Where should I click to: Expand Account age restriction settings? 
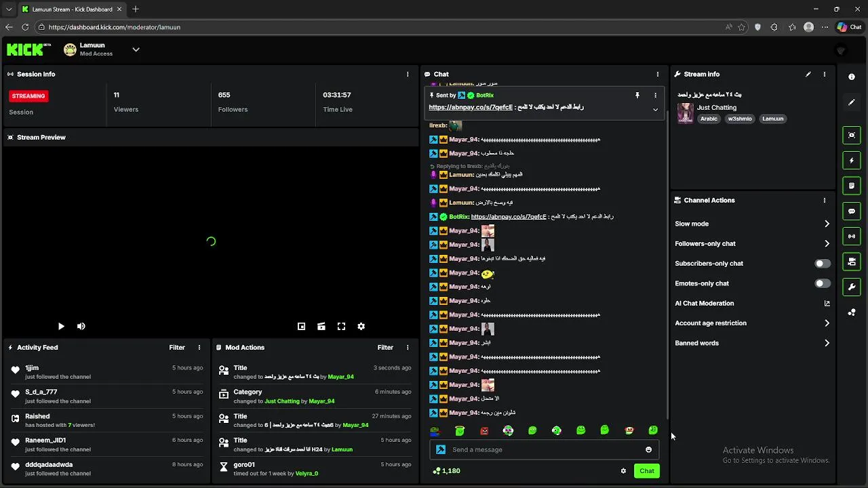coord(752,323)
